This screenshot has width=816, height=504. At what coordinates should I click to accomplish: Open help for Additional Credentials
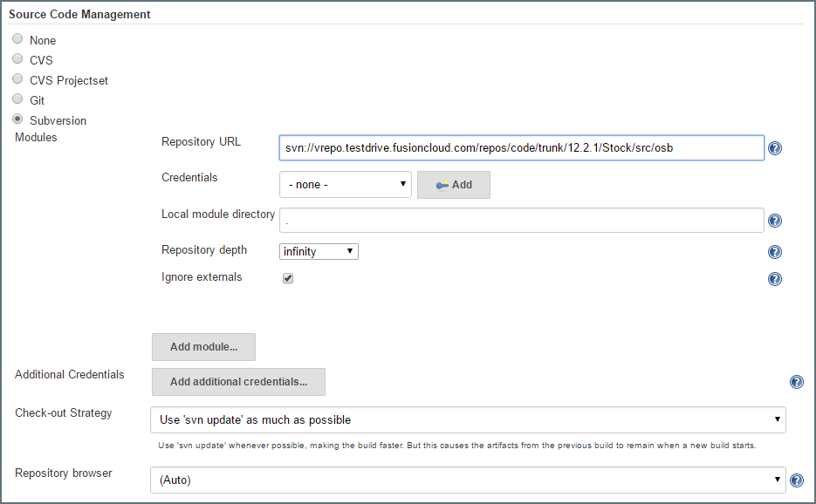(x=796, y=382)
